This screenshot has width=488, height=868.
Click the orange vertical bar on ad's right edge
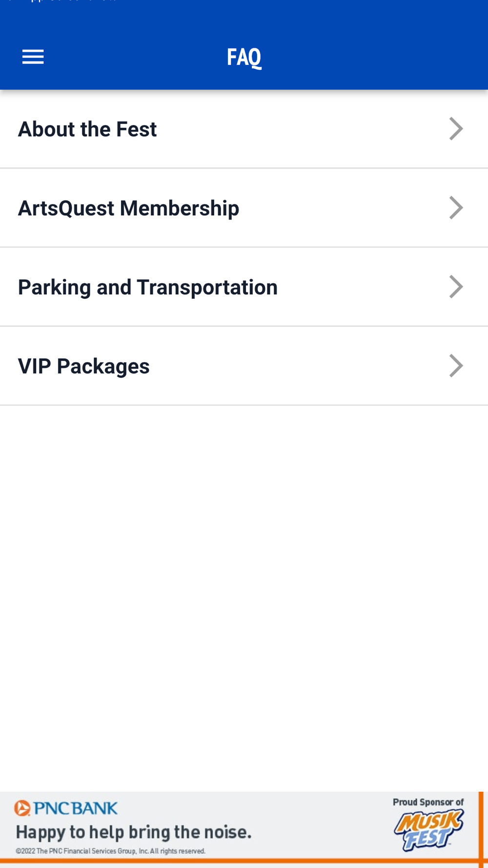(x=481, y=825)
